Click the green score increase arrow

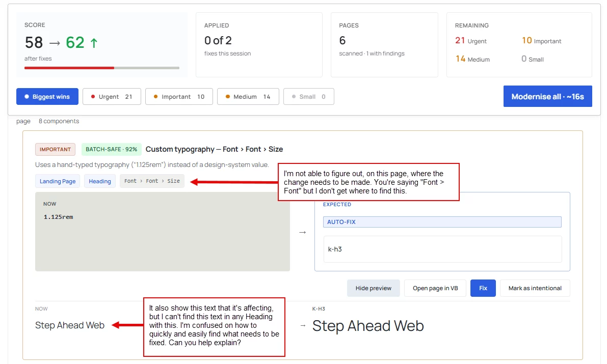[x=94, y=43]
